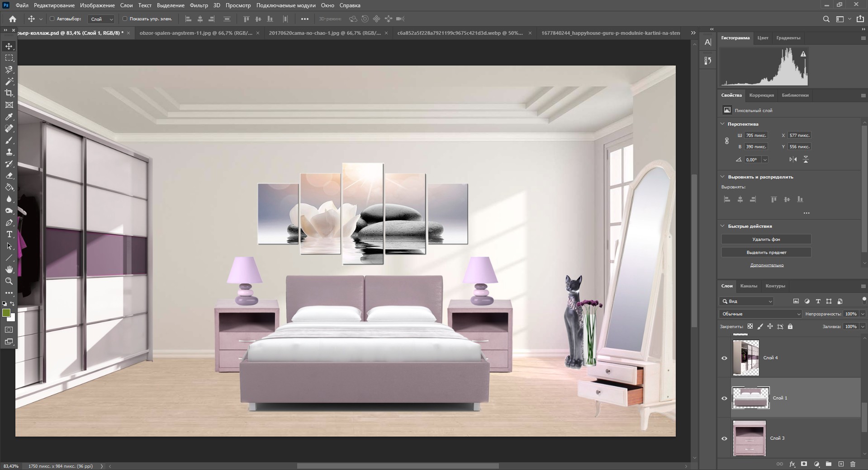Open the Фильтр menu

(x=199, y=5)
